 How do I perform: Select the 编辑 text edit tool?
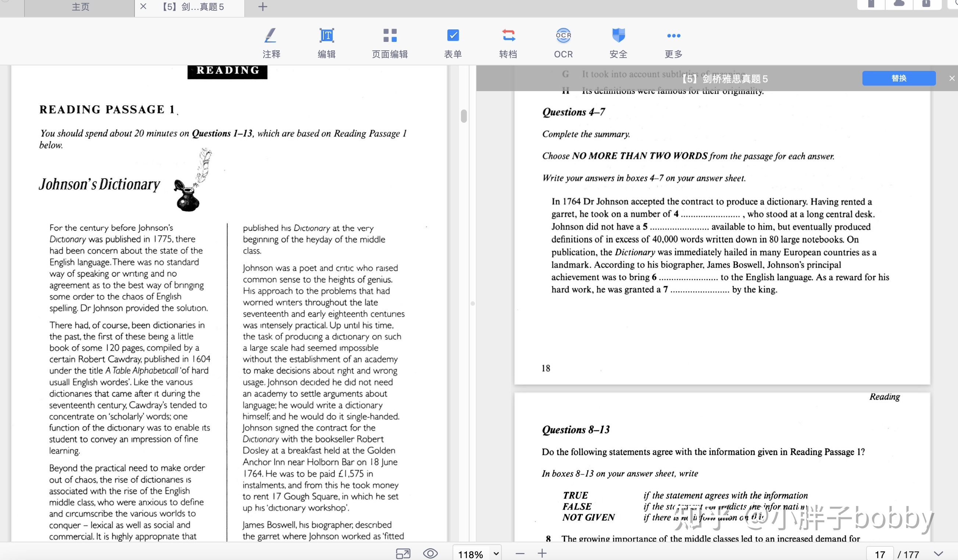click(326, 43)
